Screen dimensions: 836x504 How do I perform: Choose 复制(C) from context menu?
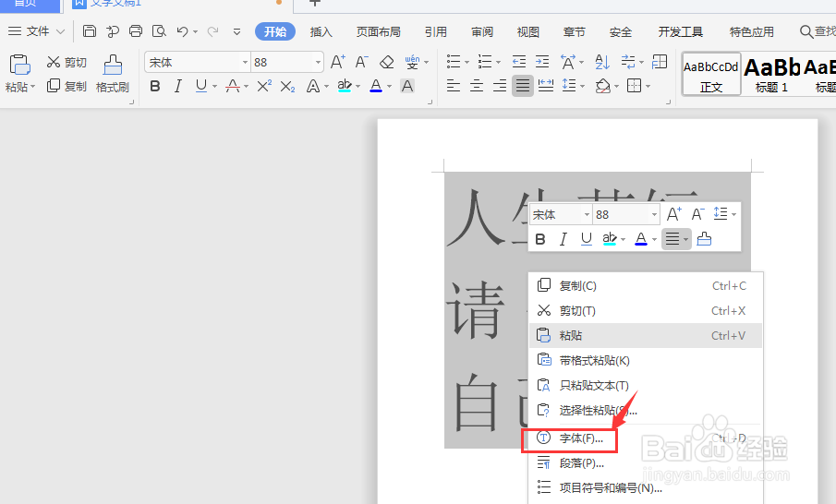click(x=646, y=286)
